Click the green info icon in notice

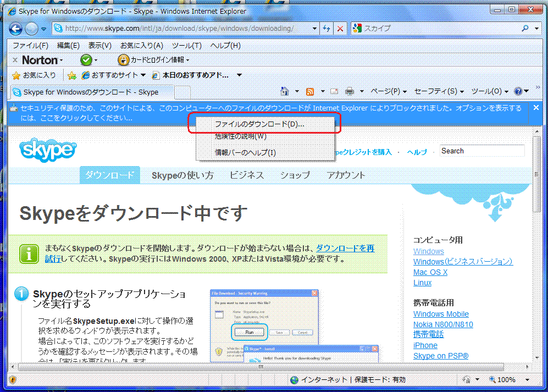[29, 253]
